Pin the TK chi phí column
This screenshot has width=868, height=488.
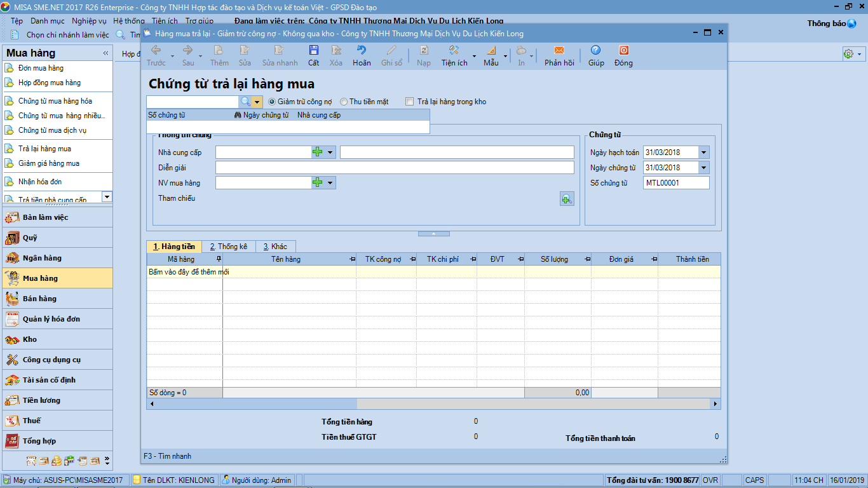pos(473,259)
